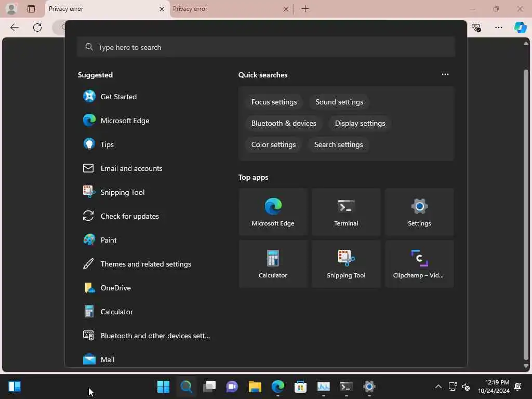The height and width of the screenshot is (399, 532).
Task: Open the Windows Start button on taskbar
Action: (x=163, y=387)
